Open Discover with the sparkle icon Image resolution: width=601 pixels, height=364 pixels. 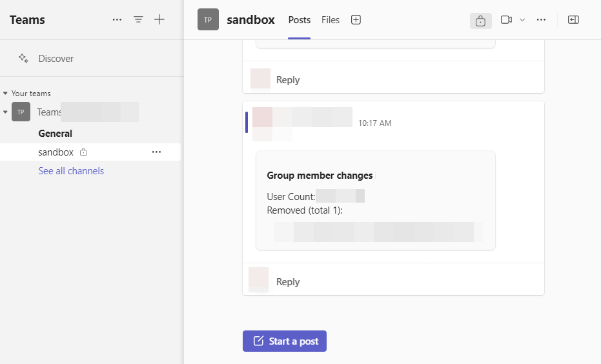click(x=23, y=58)
